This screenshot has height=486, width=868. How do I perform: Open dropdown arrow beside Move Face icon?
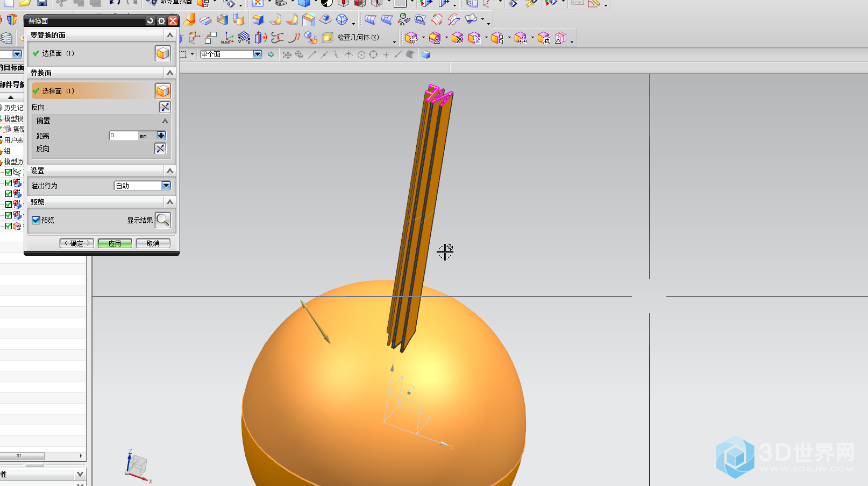(x=423, y=38)
